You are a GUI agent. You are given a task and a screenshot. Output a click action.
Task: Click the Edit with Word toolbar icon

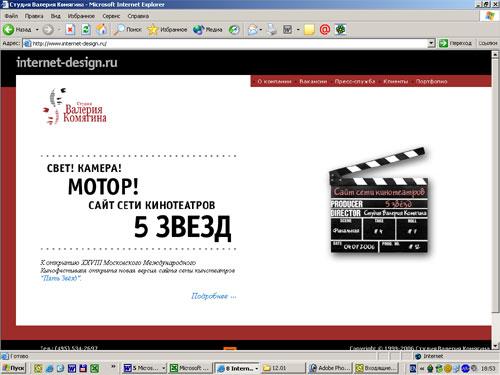click(x=288, y=30)
